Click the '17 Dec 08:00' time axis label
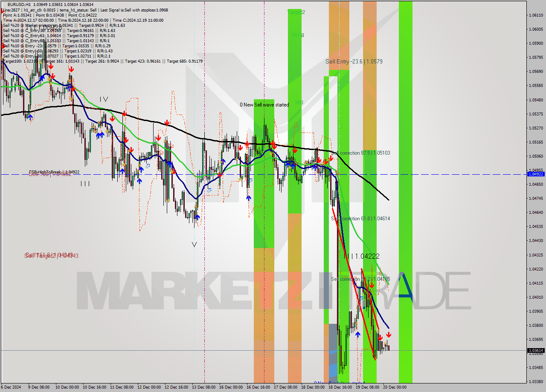 coord(285,387)
